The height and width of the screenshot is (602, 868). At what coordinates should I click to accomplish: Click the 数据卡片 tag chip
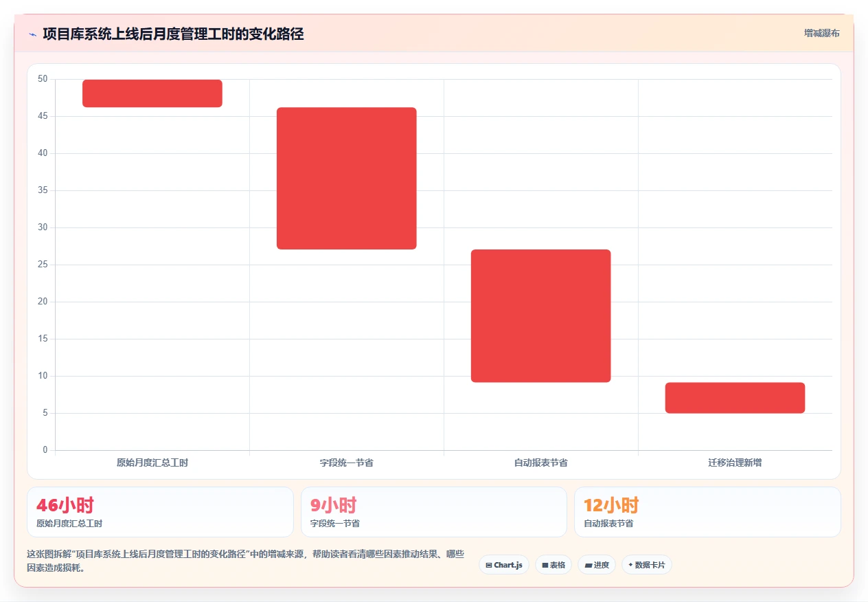[647, 565]
